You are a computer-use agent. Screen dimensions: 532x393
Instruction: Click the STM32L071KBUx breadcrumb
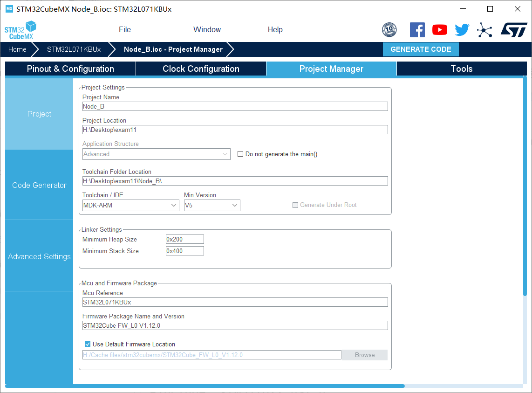coord(74,49)
